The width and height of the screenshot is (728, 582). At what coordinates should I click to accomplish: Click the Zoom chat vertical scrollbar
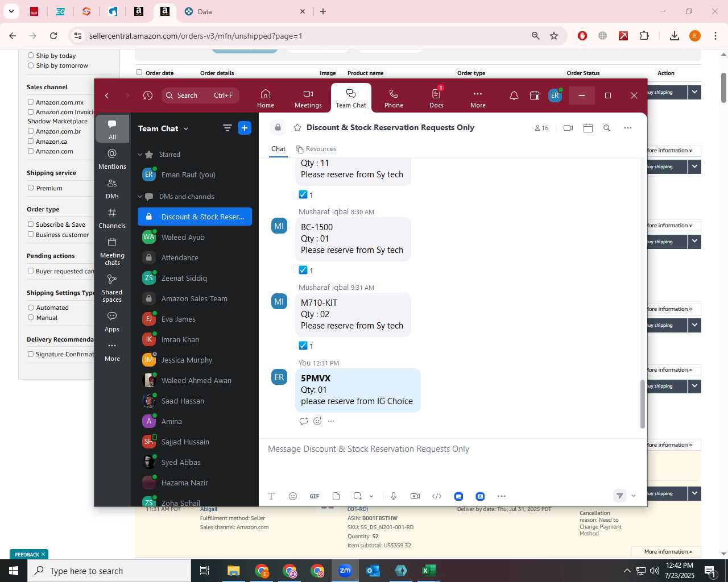click(643, 404)
